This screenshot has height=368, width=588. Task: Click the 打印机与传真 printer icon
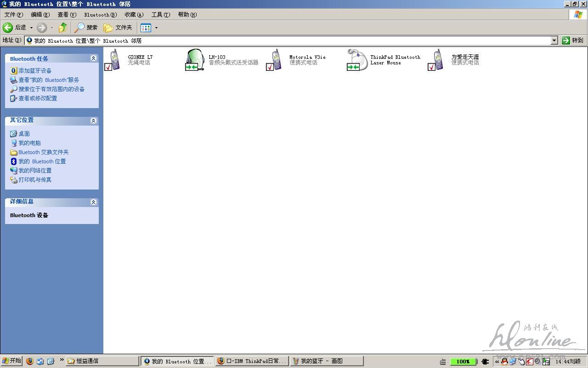[14, 180]
